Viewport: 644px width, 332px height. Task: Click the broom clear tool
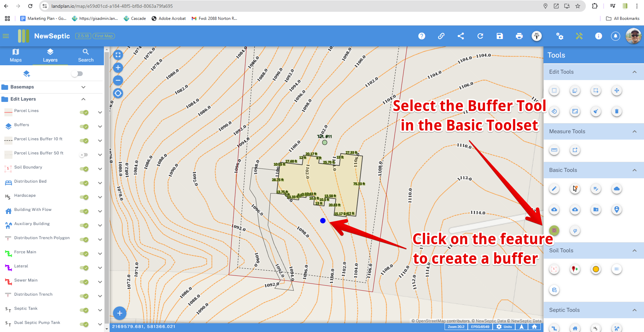point(596,111)
